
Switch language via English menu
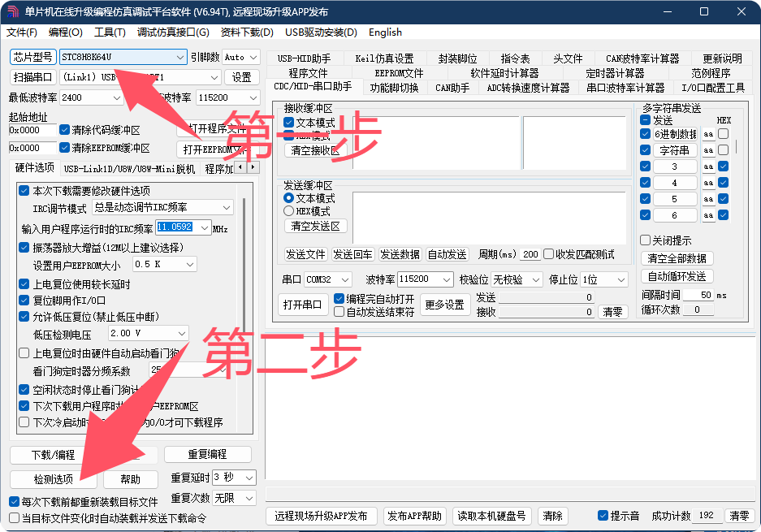pyautogui.click(x=385, y=32)
